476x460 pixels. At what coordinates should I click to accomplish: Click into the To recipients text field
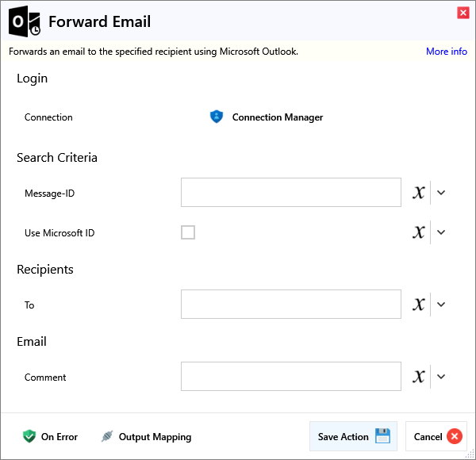coord(290,305)
